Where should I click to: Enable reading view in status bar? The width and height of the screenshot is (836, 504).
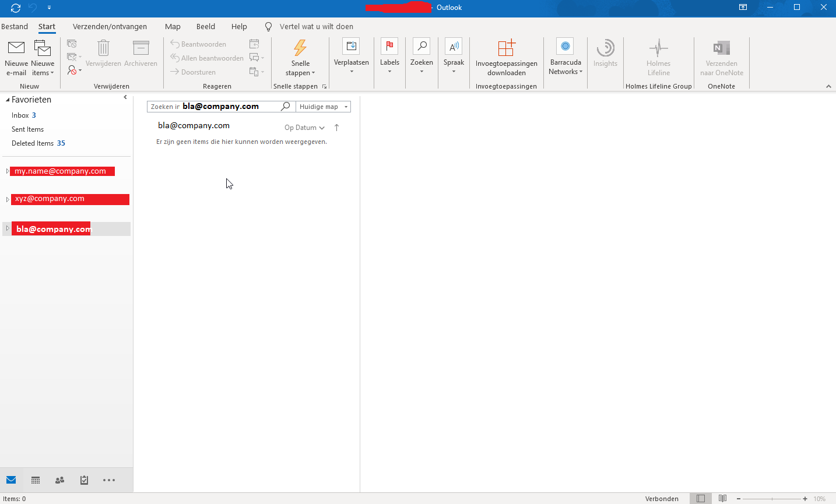tap(722, 499)
